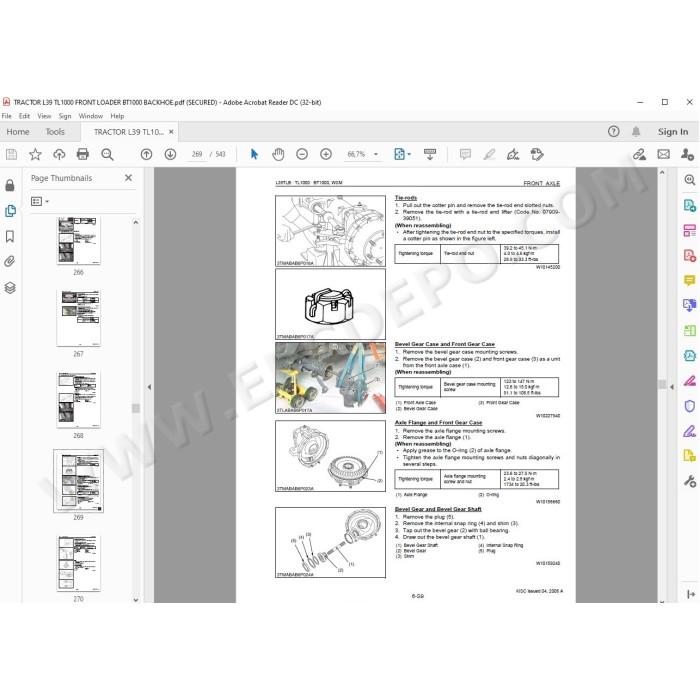700x700 pixels.
Task: Collapse the right pane triangle handle
Action: click(672, 387)
